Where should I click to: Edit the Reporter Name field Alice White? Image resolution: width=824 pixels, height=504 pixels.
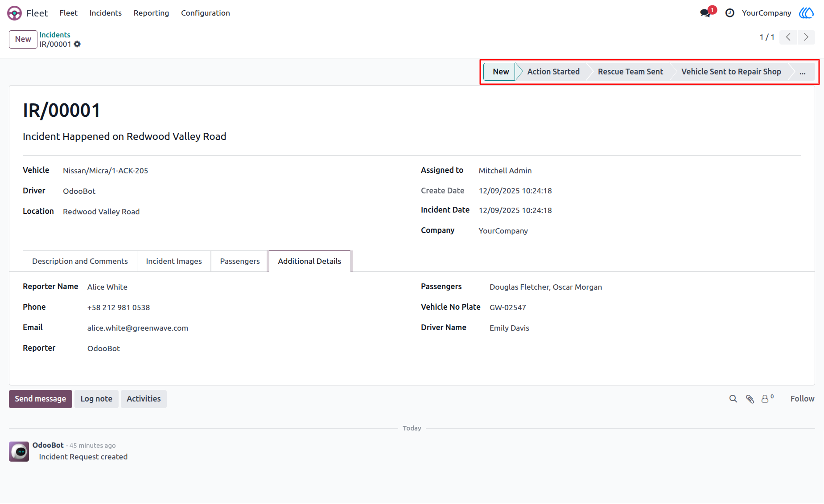pos(107,287)
